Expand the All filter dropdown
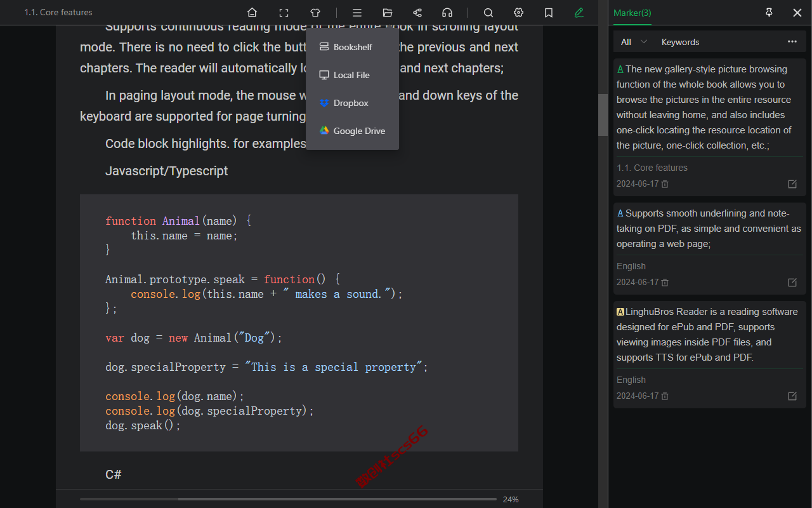Screen dimensions: 812x508 coord(634,42)
